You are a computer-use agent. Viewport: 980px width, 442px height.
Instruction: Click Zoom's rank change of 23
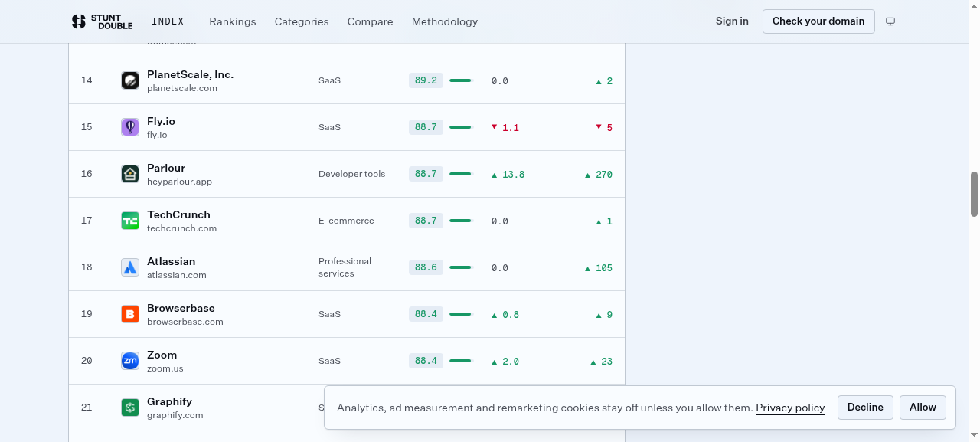[x=602, y=362]
